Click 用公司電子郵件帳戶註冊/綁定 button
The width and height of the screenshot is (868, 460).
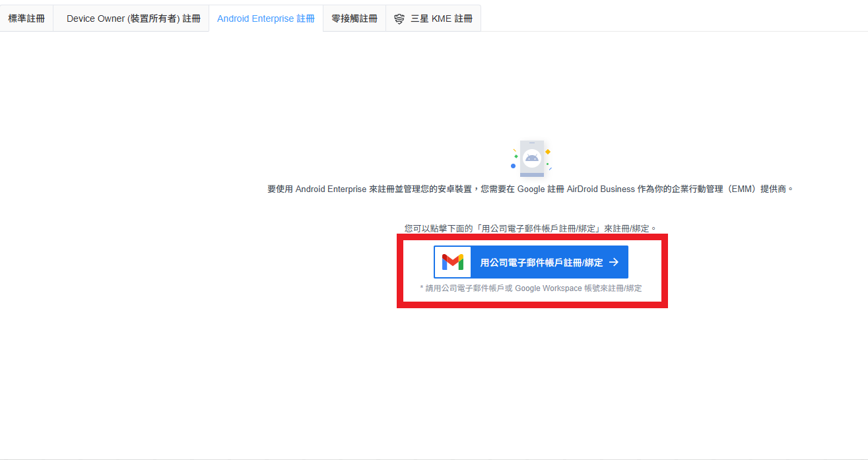pyautogui.click(x=531, y=262)
